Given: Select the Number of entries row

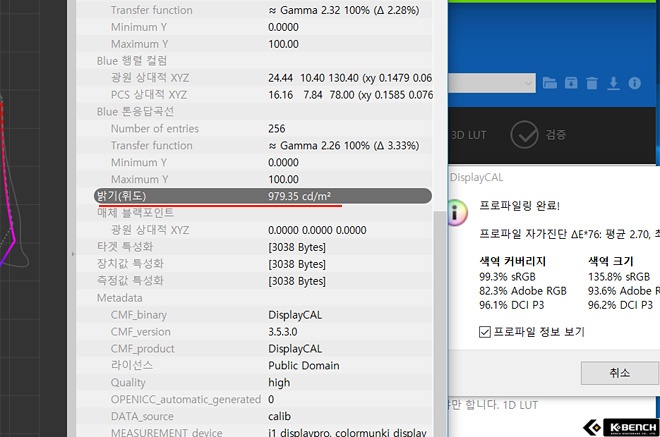Looking at the screenshot, I should tap(254, 128).
